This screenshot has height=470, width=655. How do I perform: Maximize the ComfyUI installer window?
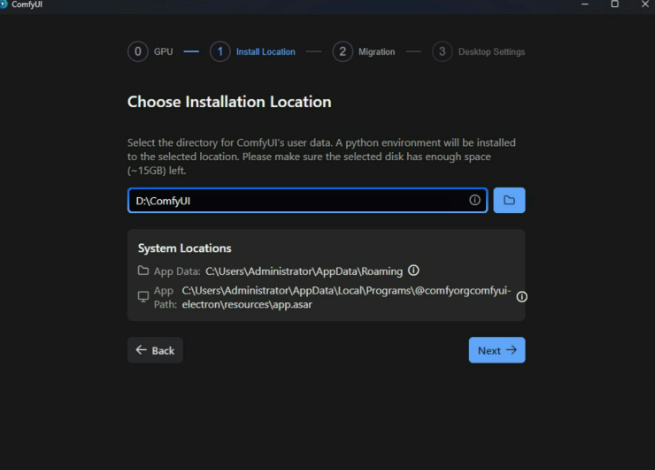(614, 5)
